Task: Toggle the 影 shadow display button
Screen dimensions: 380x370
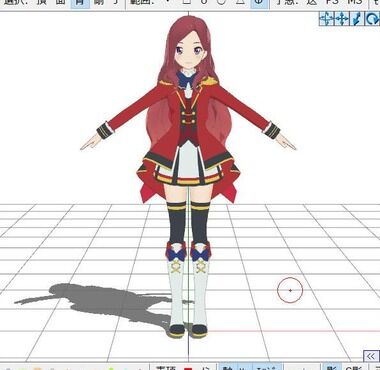Action: pos(331,367)
